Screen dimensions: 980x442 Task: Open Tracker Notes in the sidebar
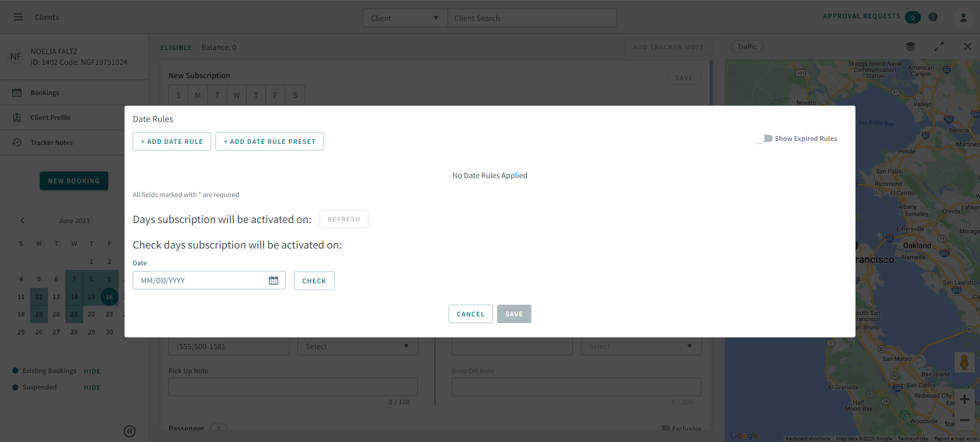tap(52, 142)
